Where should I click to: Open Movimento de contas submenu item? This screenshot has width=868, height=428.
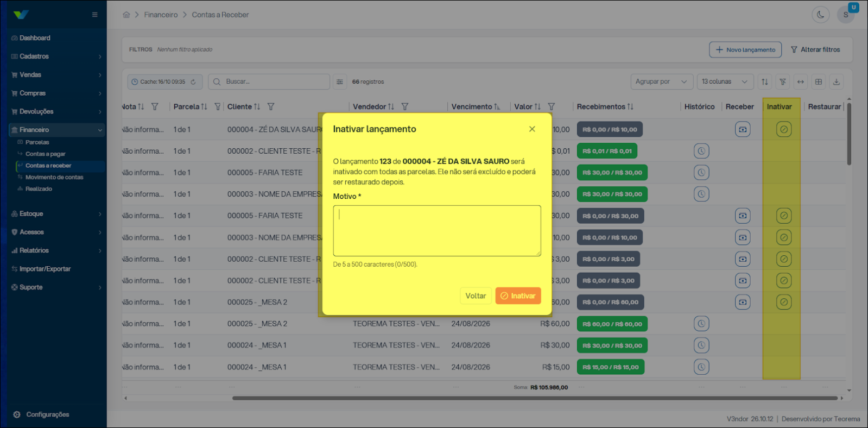click(x=54, y=178)
